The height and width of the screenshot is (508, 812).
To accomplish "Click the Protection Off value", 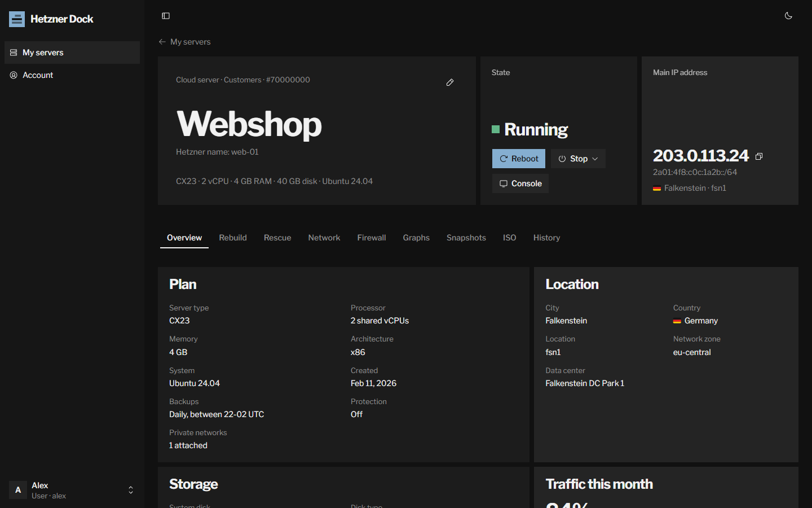I will click(356, 414).
